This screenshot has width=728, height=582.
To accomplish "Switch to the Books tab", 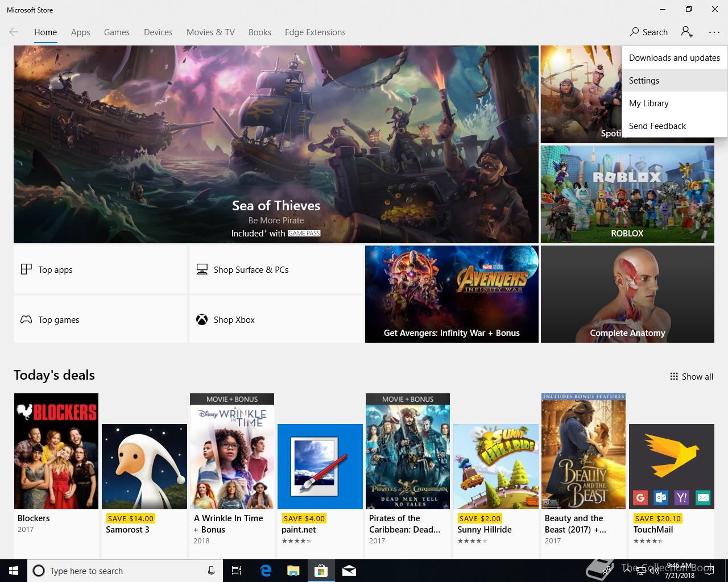I will pyautogui.click(x=260, y=32).
